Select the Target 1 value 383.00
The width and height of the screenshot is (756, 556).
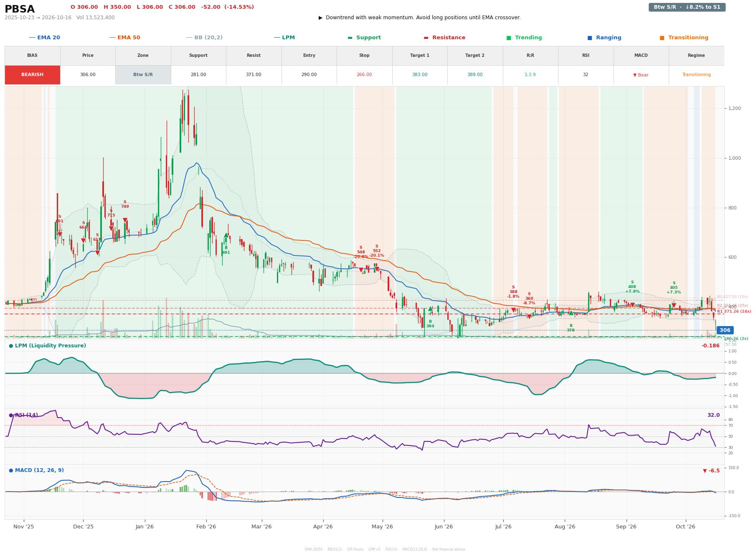[x=420, y=75]
